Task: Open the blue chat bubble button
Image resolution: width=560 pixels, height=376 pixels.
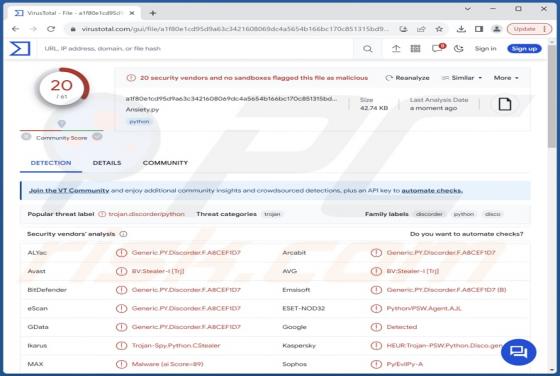Action: pyautogui.click(x=519, y=352)
